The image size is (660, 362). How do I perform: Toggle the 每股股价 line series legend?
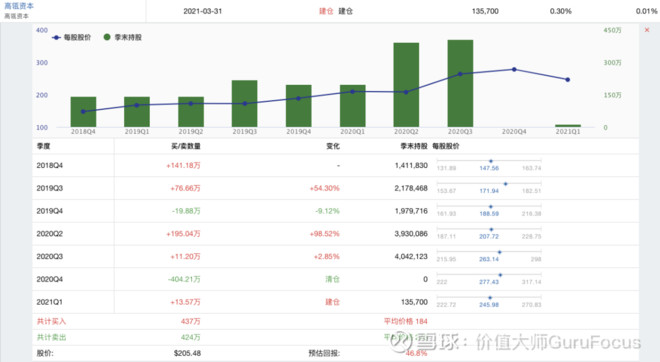pos(72,37)
